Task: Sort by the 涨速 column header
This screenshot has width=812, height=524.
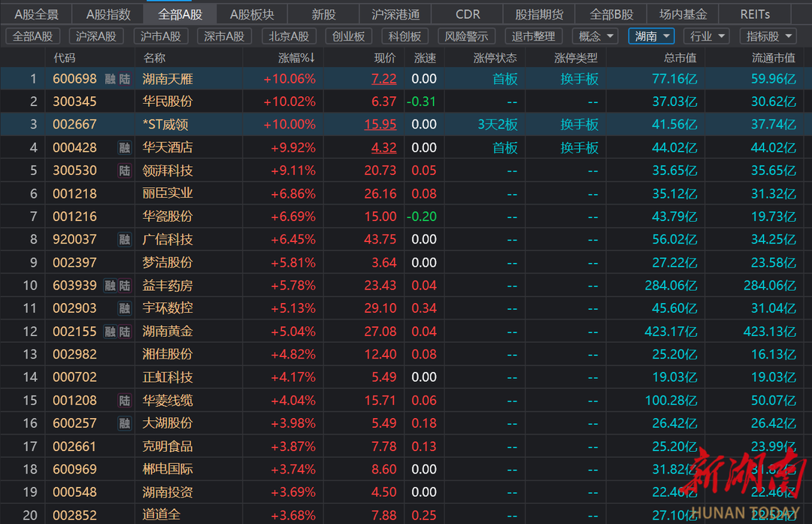Action: (x=425, y=58)
